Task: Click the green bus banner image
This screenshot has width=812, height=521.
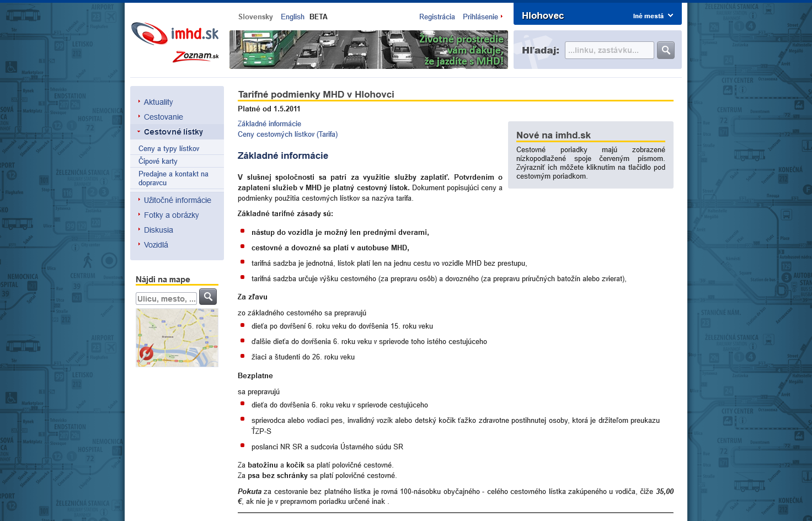Action: [368, 50]
